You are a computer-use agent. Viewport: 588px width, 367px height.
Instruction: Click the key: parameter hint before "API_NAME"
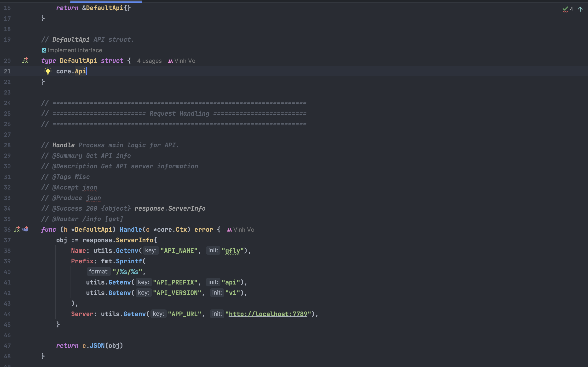coord(150,250)
